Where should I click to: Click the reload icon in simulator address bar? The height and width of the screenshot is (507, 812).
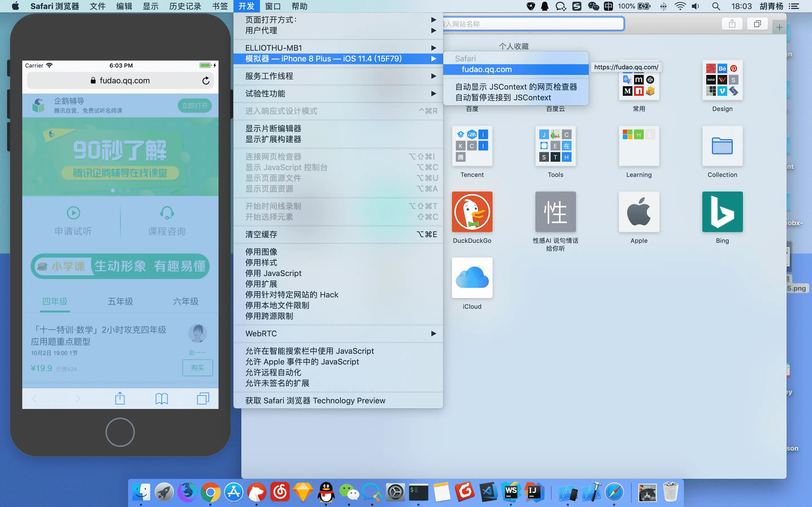pos(206,81)
